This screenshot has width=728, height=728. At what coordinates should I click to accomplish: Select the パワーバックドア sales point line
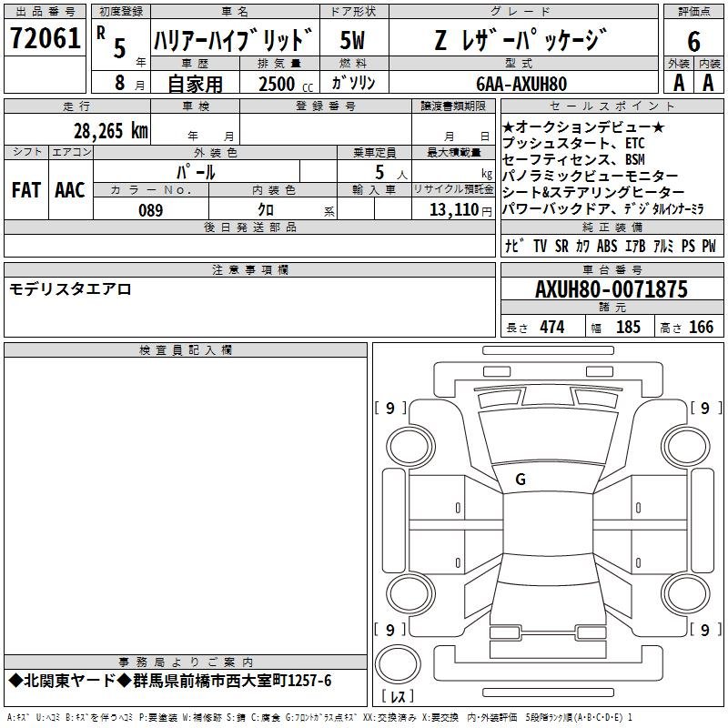point(603,208)
